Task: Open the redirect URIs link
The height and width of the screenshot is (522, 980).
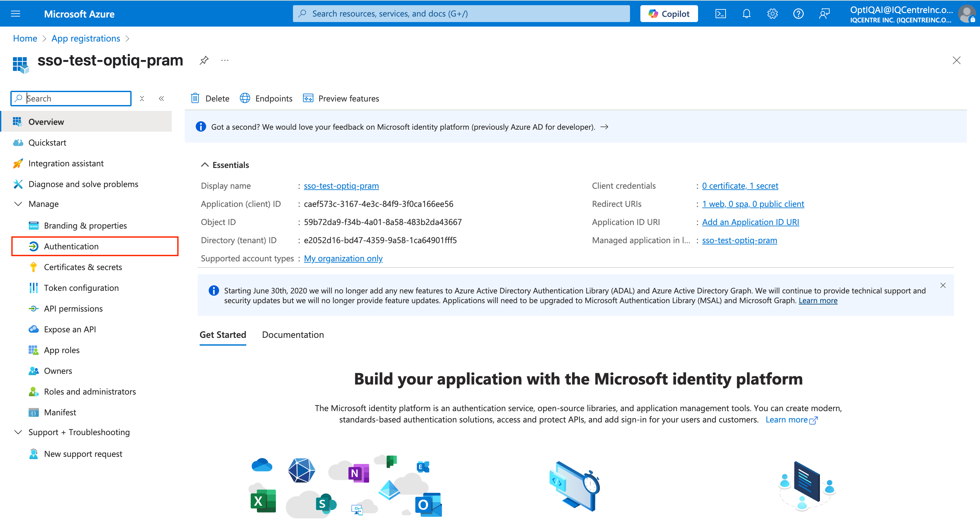Action: [x=753, y=204]
